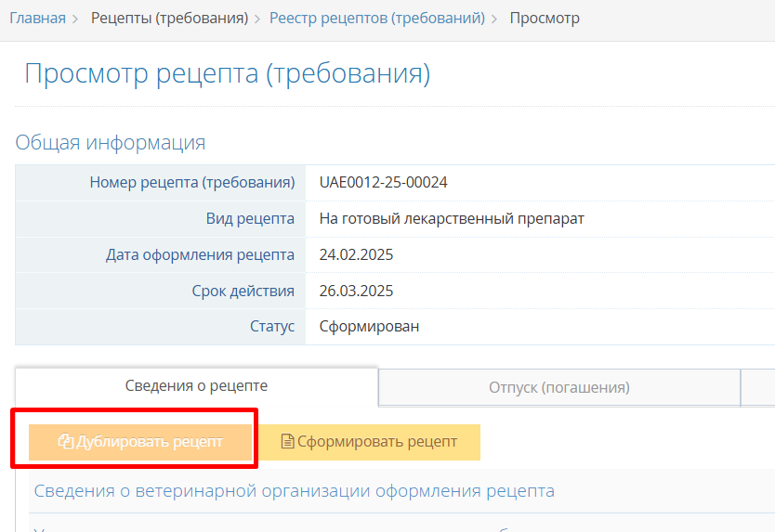Click the status value Сформирован
The image size is (775, 532).
point(369,327)
